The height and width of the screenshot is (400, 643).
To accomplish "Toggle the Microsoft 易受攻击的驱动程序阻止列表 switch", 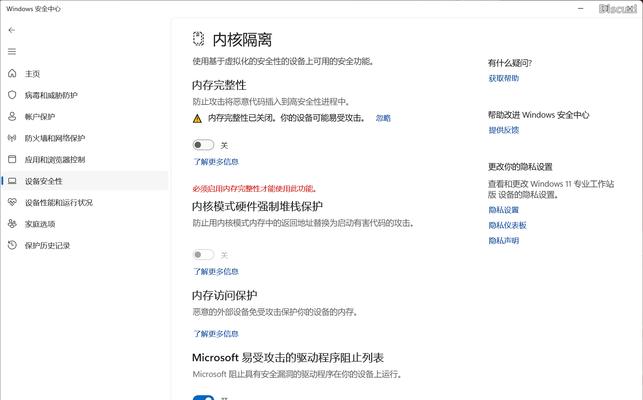I will 203,398.
